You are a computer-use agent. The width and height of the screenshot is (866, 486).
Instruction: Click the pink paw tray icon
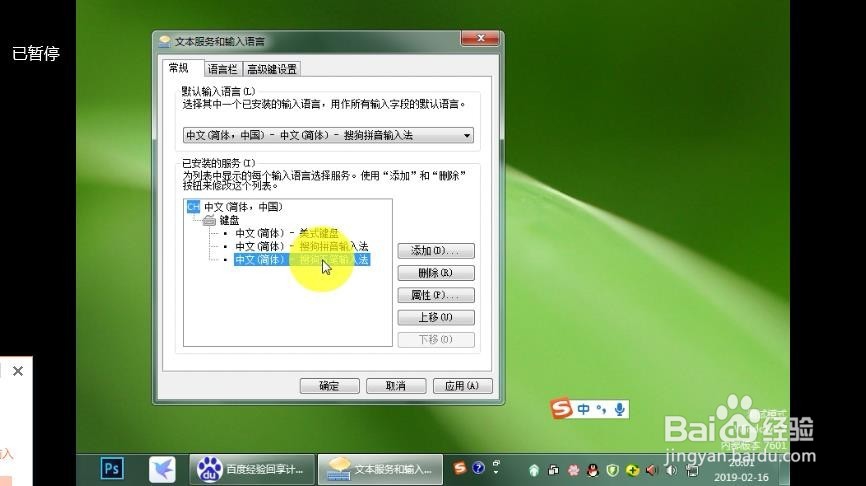[573, 470]
